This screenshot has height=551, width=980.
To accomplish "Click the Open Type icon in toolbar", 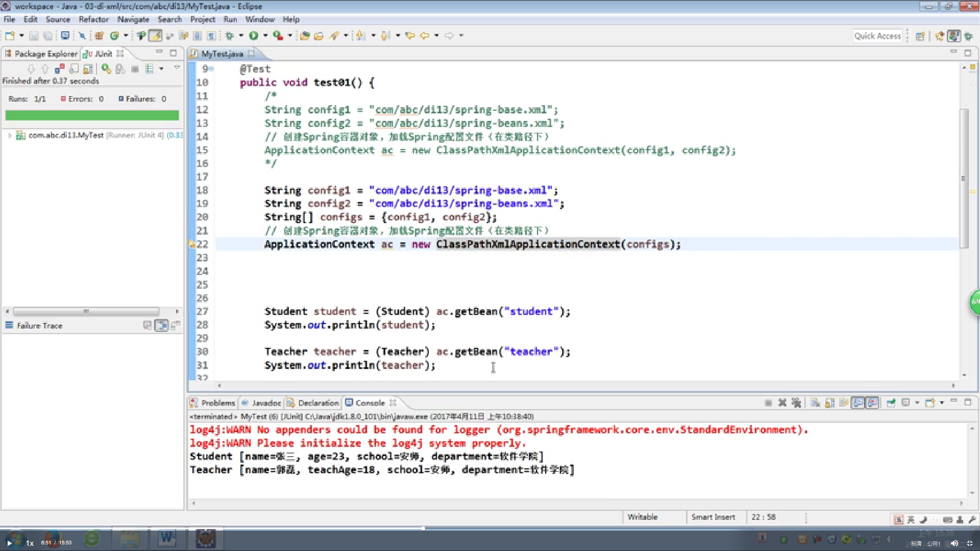I will pyautogui.click(x=305, y=36).
